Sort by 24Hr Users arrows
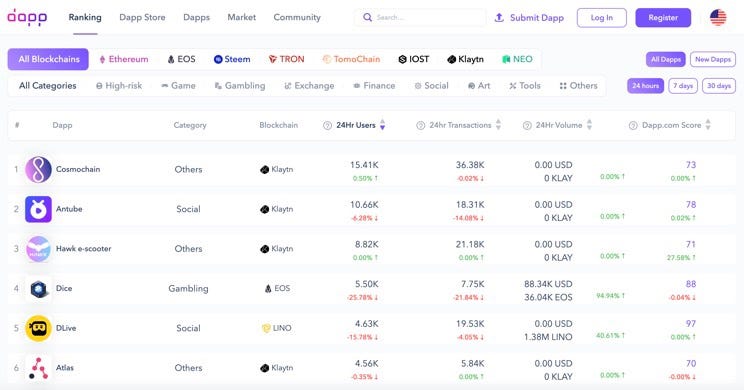This screenshot has width=744, height=390. pos(382,125)
